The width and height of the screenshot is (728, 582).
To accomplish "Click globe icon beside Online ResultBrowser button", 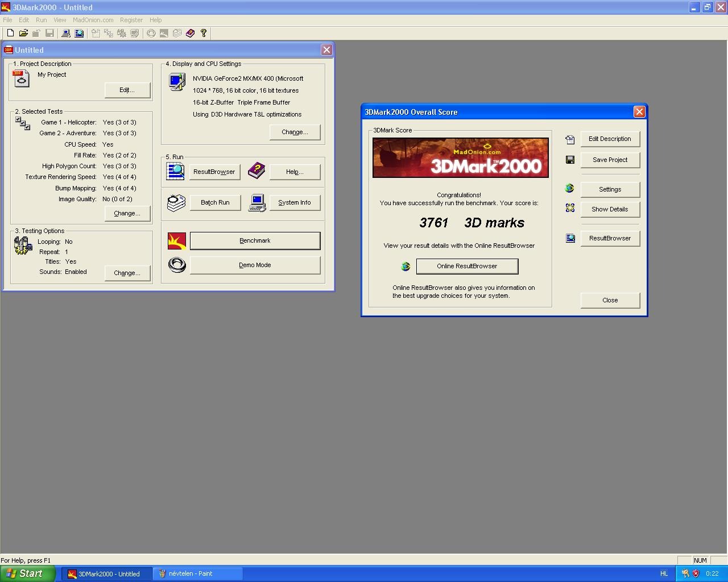I will pos(406,266).
